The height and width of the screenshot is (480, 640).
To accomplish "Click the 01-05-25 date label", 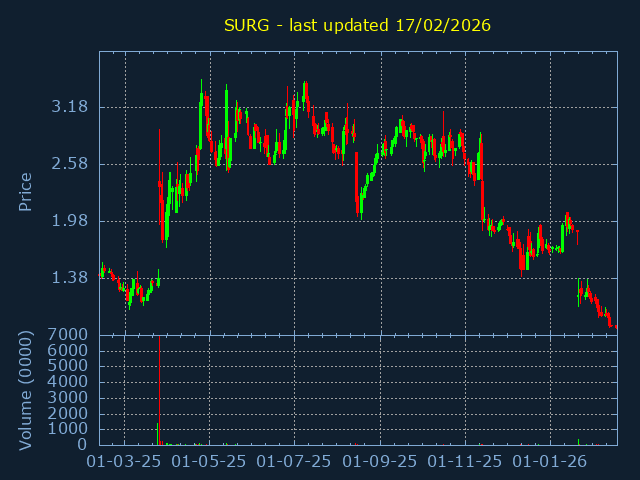I will [x=210, y=462].
